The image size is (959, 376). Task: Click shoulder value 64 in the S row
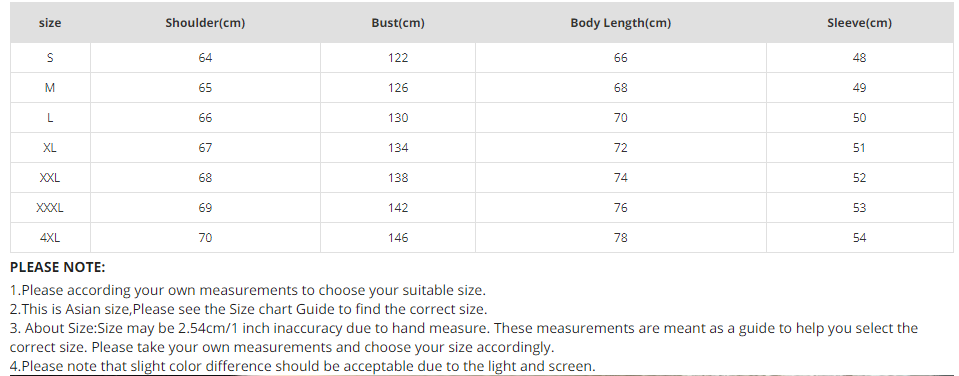[205, 58]
